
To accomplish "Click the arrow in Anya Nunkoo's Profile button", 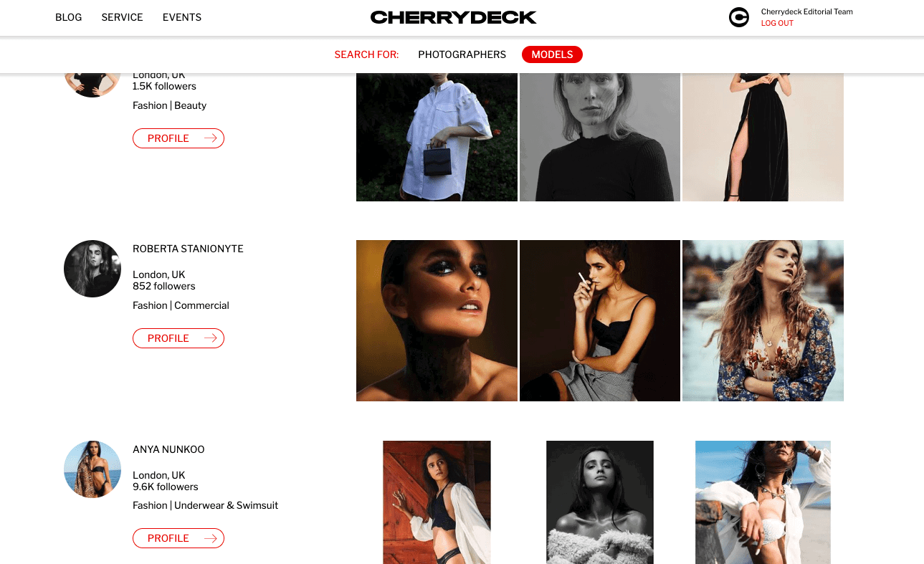I will coord(211,538).
